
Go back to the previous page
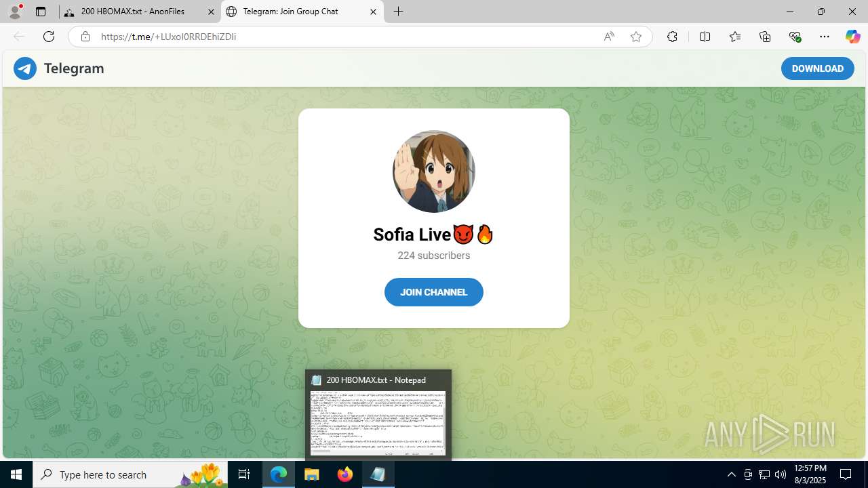[19, 37]
